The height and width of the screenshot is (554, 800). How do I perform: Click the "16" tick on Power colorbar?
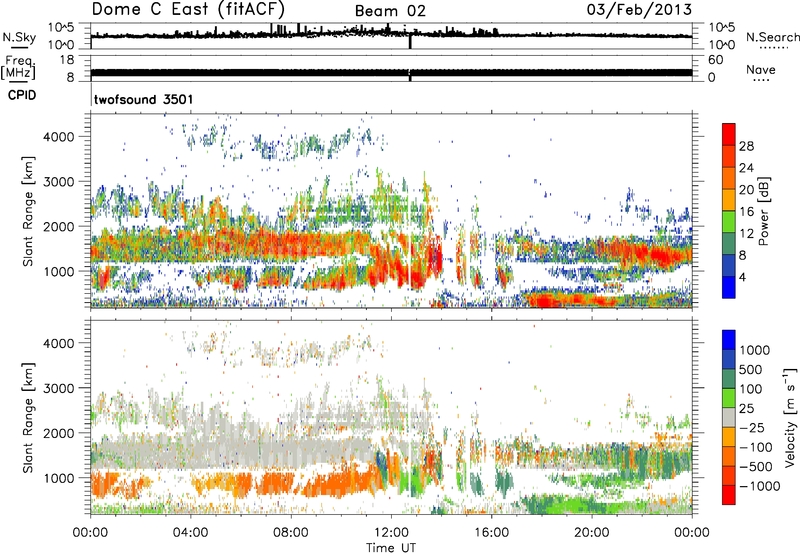coord(746,212)
